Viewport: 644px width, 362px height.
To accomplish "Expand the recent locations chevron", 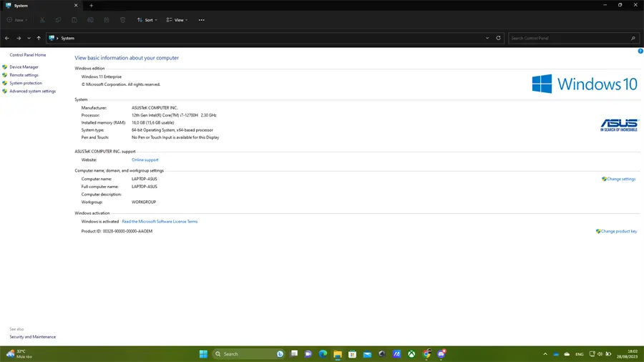I will 29,38.
